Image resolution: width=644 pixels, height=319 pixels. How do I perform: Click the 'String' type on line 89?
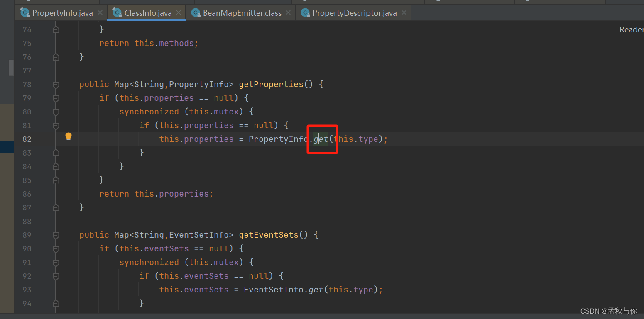pyautogui.click(x=149, y=235)
